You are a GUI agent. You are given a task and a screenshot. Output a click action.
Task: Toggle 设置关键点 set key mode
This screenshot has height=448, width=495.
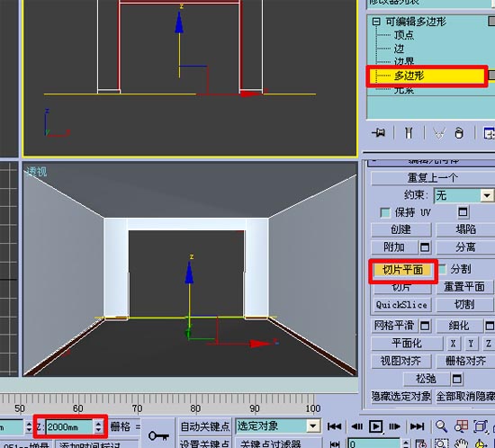pyautogui.click(x=204, y=444)
